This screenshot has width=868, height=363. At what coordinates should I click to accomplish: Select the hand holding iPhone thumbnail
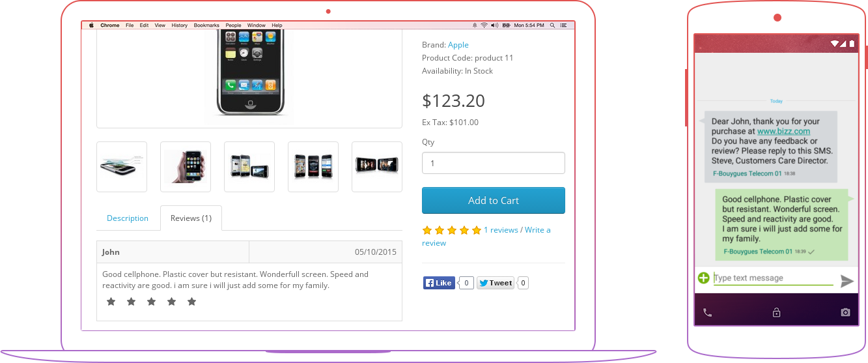186,167
